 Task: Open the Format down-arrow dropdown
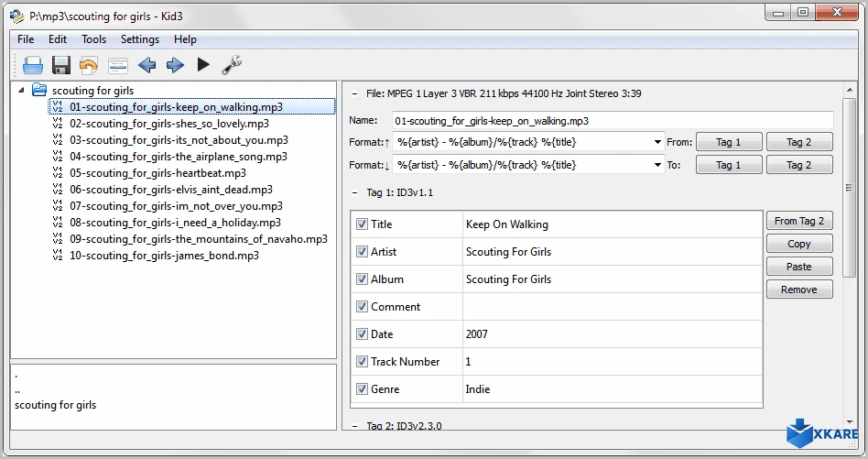coord(657,165)
